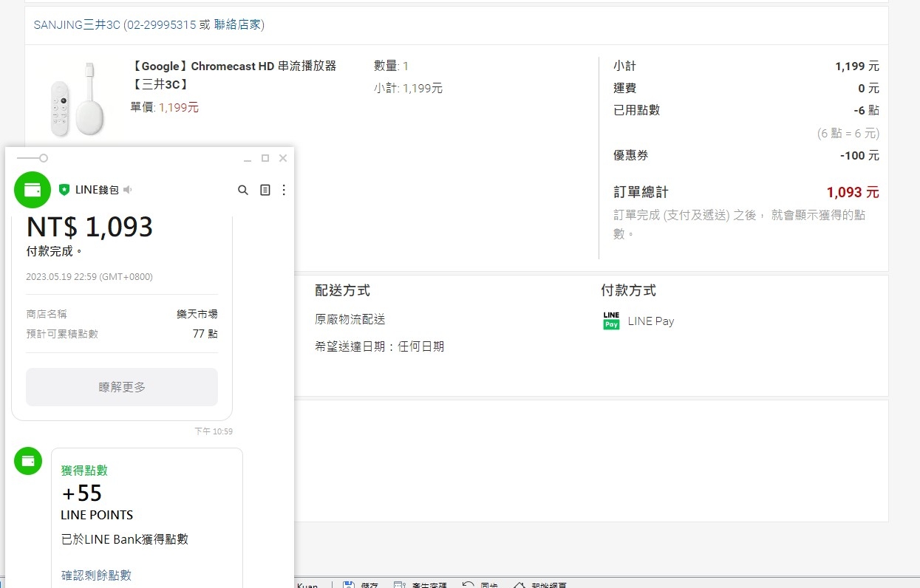Click the -100 元 coupon discount value
Viewport: 920px width, 588px height.
859,156
